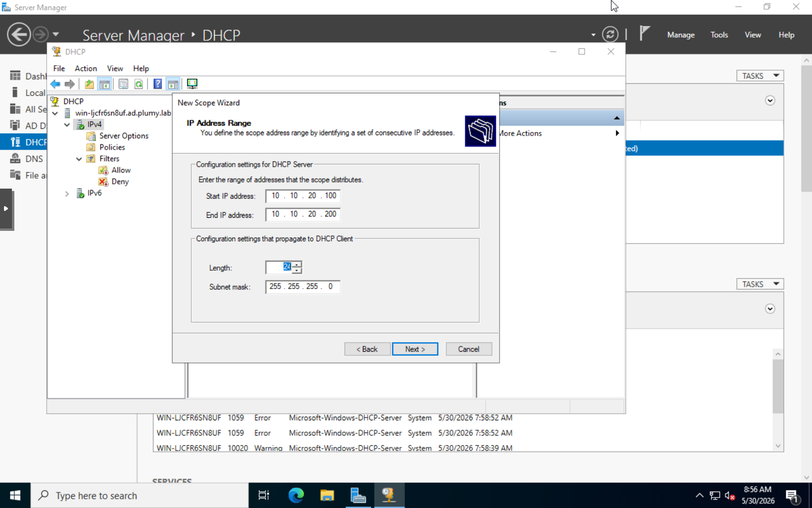
Task: Click the Back button in wizard
Action: coord(367,349)
